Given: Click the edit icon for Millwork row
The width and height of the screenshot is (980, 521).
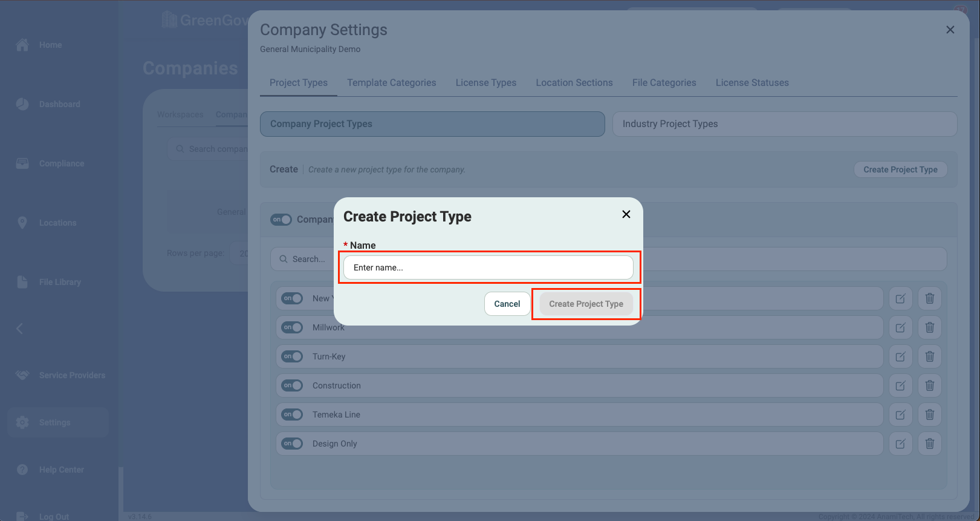Looking at the screenshot, I should 900,327.
